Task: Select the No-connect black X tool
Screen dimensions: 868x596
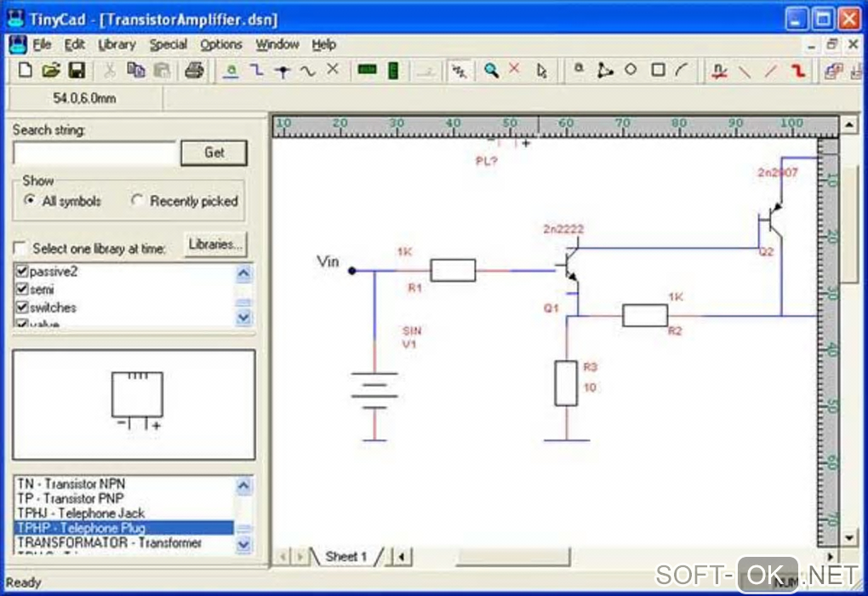Action: click(x=333, y=70)
